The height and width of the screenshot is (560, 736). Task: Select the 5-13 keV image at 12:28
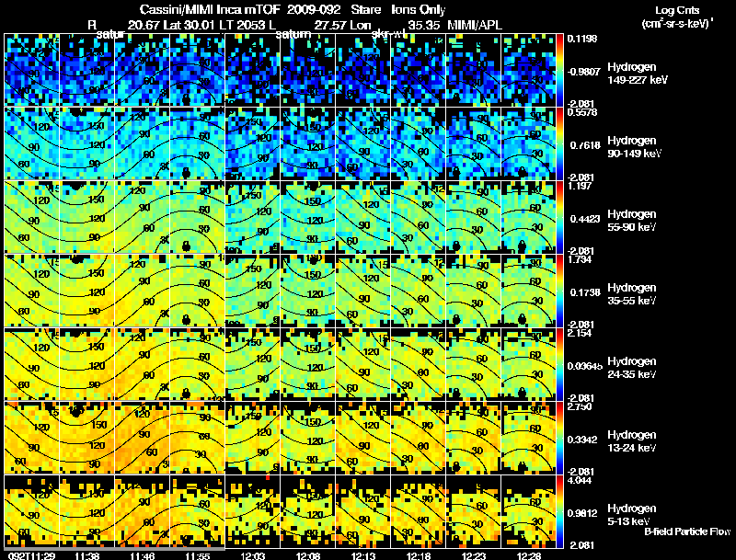point(528,511)
